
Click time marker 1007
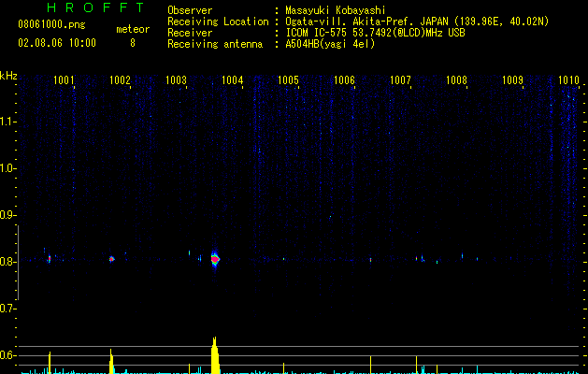400,79
